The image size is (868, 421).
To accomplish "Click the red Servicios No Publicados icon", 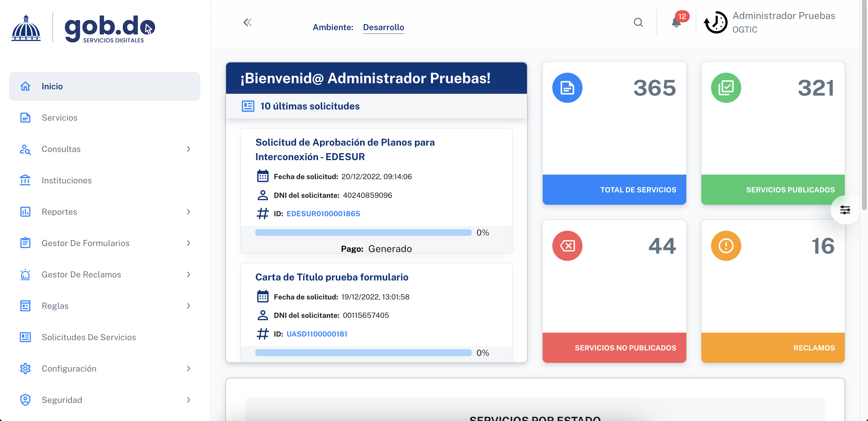I will [567, 246].
